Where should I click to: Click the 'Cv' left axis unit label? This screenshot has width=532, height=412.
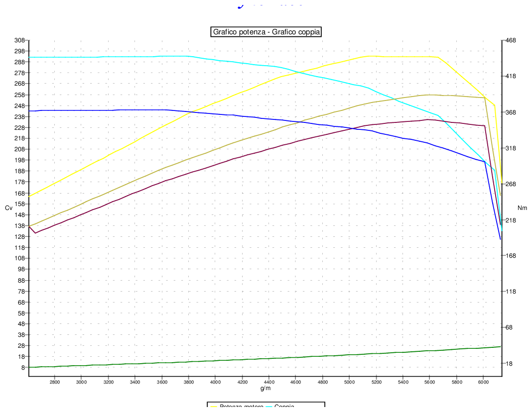click(8, 207)
